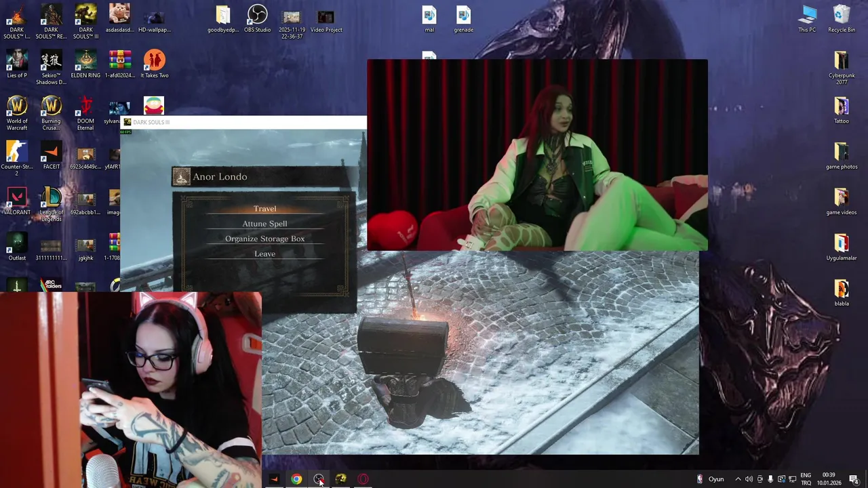868x488 pixels.
Task: Open This PC desktop icon
Action: pos(807,19)
